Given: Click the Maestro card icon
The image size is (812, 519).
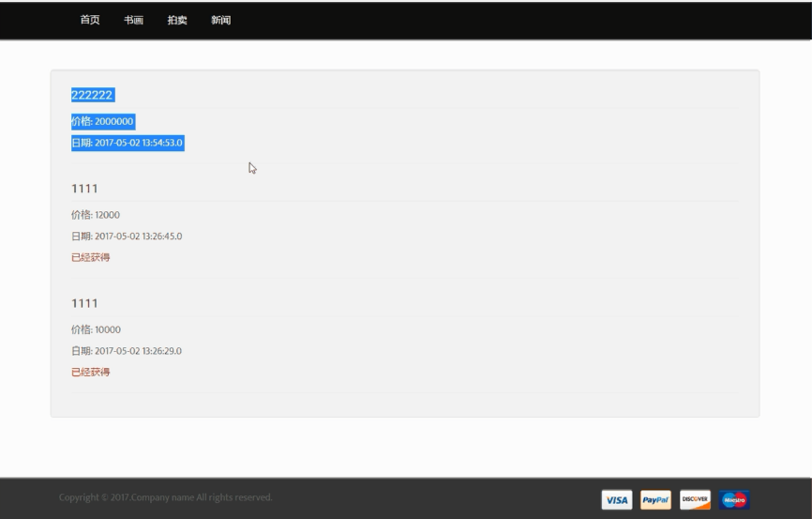Looking at the screenshot, I should 734,500.
